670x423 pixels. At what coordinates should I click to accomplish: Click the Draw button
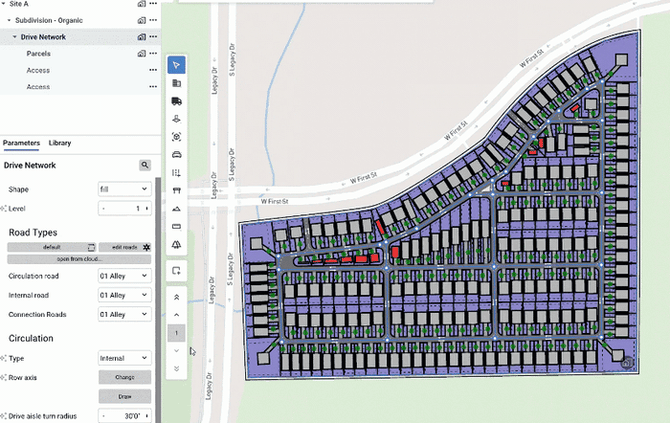(125, 397)
